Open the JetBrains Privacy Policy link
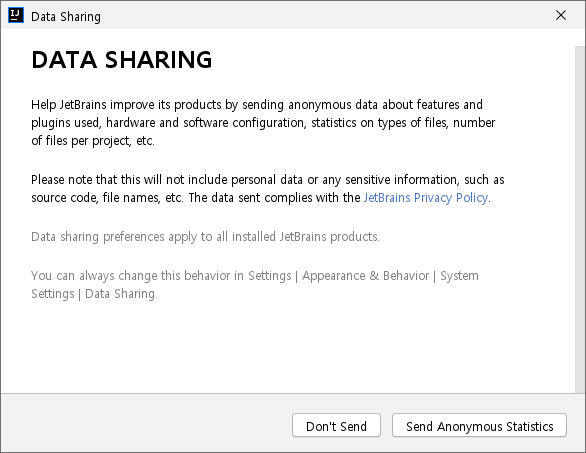The image size is (586, 453). pyautogui.click(x=426, y=198)
